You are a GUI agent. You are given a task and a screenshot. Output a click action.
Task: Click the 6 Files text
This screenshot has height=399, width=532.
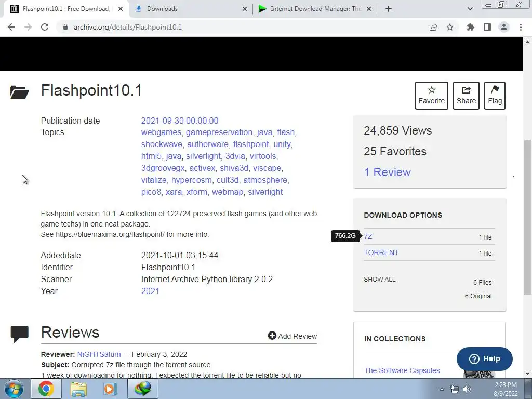(482, 282)
